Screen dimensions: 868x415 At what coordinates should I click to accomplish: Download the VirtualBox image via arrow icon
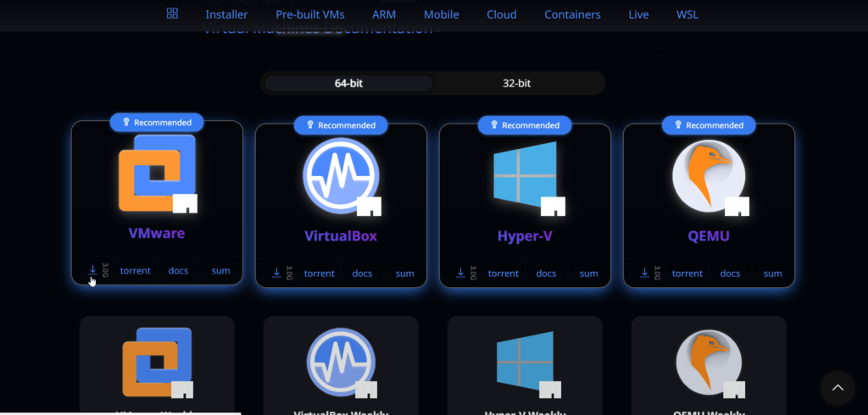[x=276, y=274]
